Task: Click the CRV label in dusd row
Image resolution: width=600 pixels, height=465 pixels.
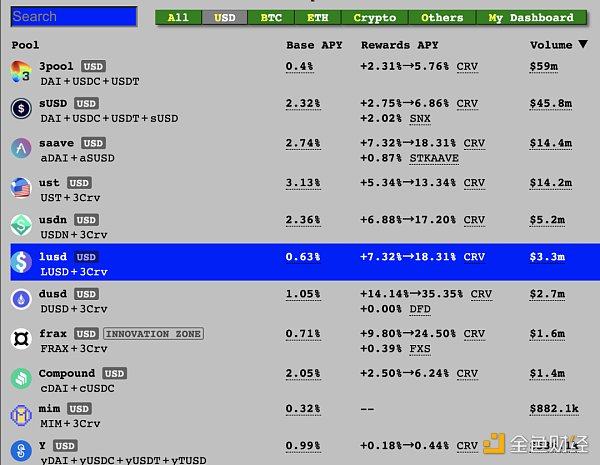Action: pyautogui.click(x=481, y=294)
